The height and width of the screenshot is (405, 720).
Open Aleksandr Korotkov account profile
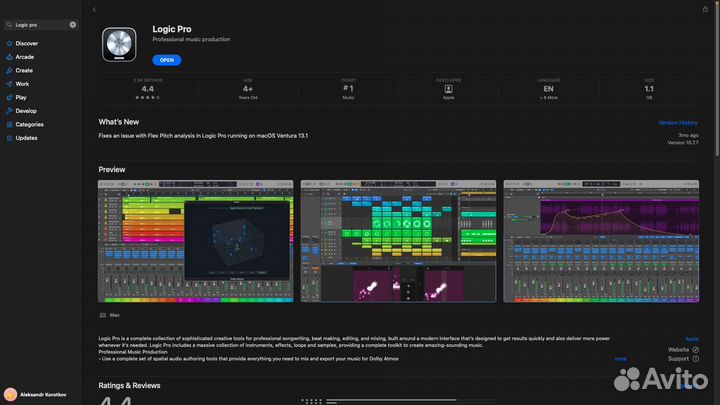[x=36, y=394]
